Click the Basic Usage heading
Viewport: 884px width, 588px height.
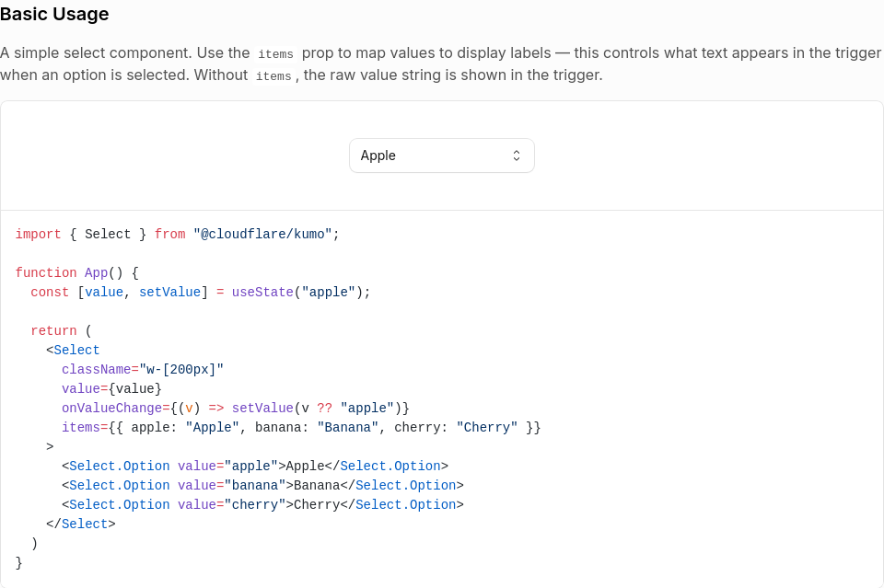tap(54, 14)
